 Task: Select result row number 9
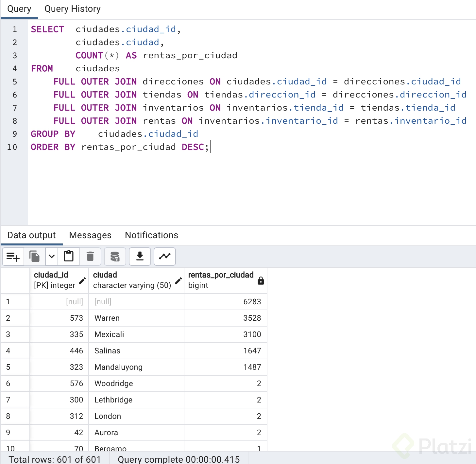coord(15,433)
